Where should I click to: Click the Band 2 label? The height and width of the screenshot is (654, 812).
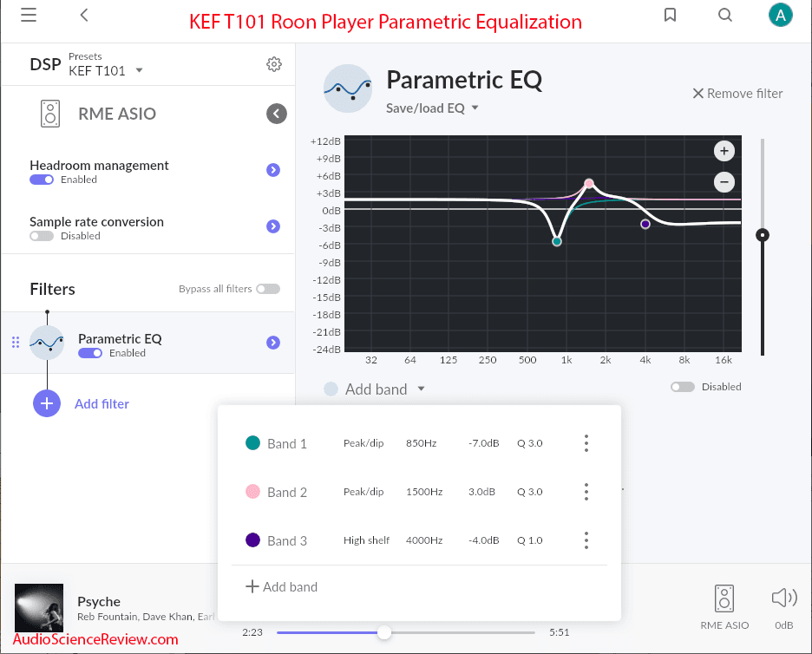click(287, 493)
